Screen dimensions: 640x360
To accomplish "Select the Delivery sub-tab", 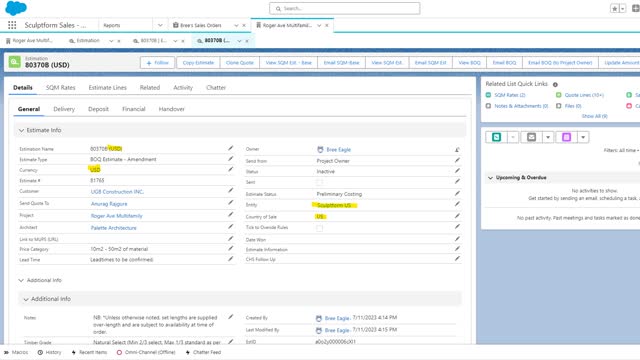I will point(64,109).
